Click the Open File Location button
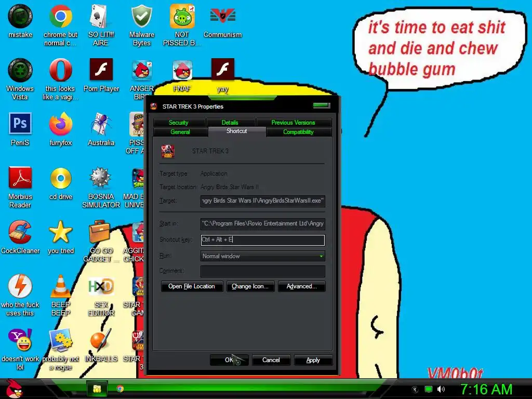 [x=192, y=286]
